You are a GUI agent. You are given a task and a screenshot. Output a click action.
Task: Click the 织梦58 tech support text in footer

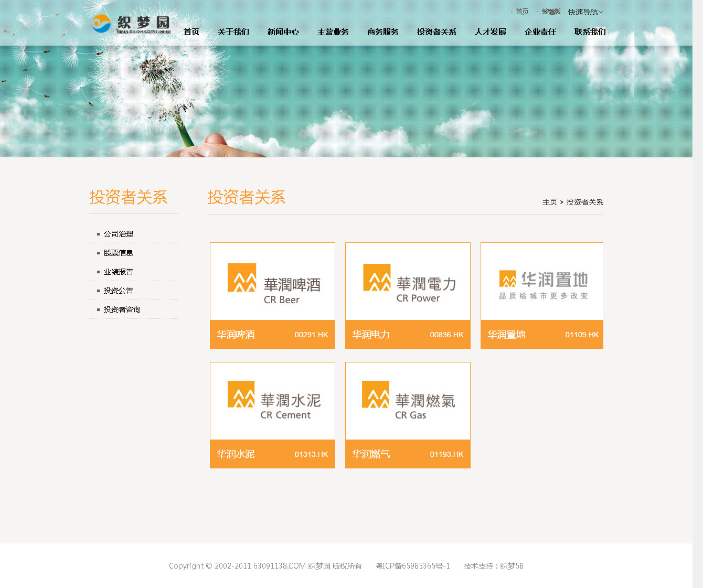click(512, 566)
